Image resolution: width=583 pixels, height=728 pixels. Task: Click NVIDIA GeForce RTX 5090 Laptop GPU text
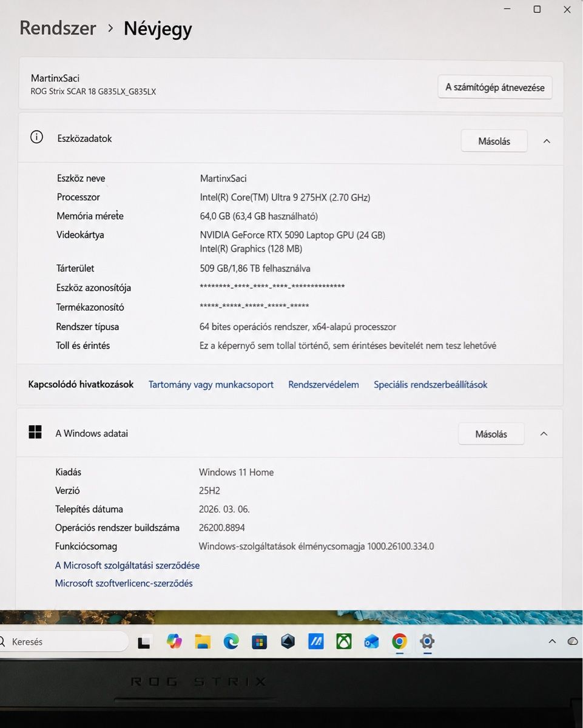[x=292, y=235]
